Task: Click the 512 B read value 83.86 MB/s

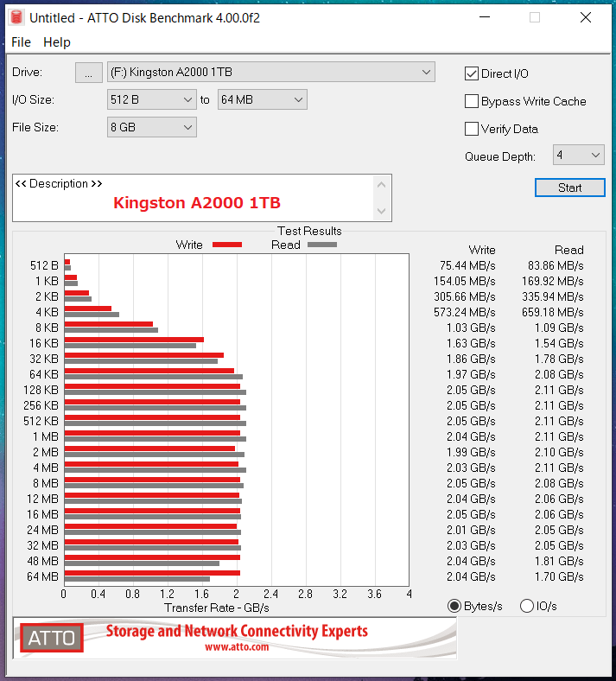Action: pos(556,265)
